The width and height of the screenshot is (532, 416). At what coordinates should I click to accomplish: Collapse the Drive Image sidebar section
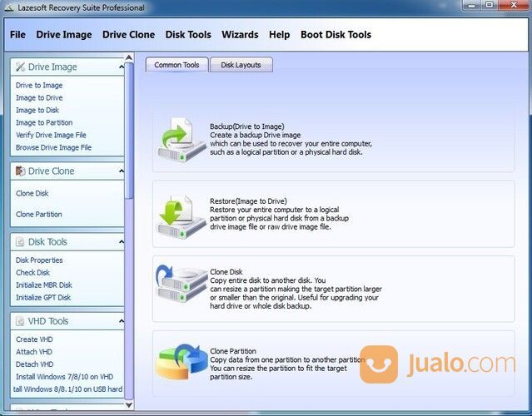pyautogui.click(x=122, y=67)
